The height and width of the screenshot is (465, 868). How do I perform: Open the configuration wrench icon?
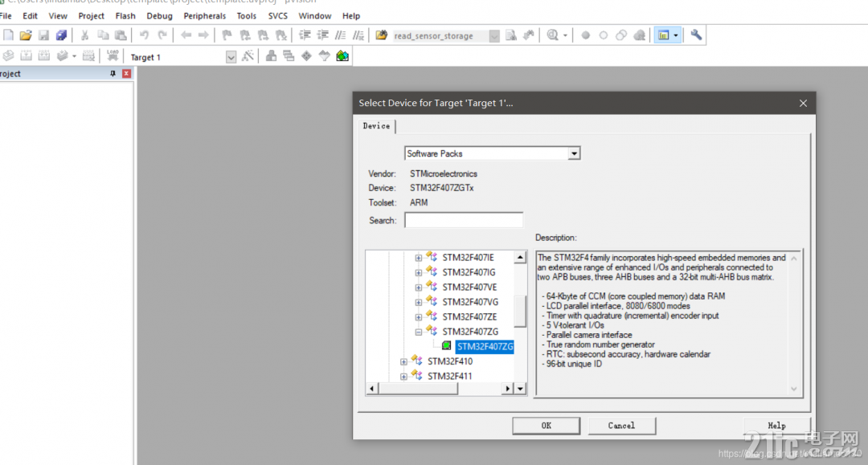[x=696, y=35]
